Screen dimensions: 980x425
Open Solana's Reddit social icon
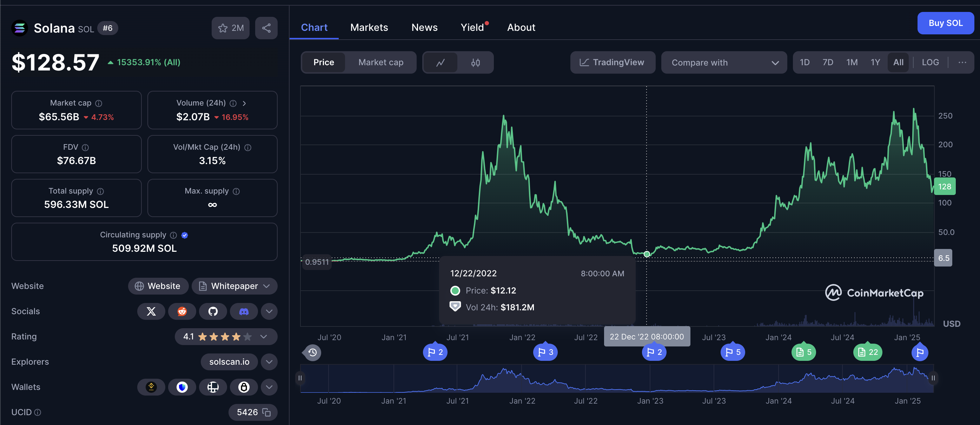(x=182, y=311)
